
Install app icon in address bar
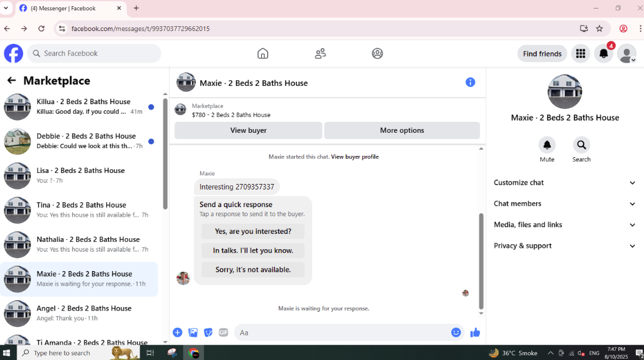(x=584, y=28)
